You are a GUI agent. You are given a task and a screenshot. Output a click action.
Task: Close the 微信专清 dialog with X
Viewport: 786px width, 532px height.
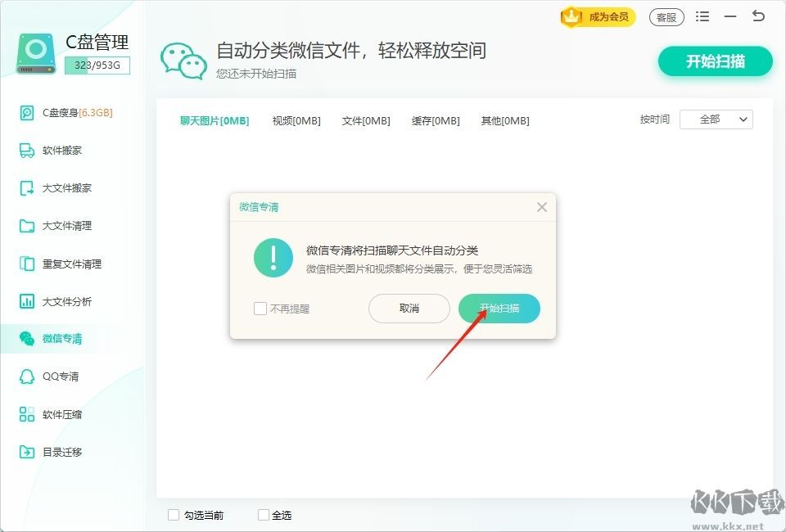point(541,207)
